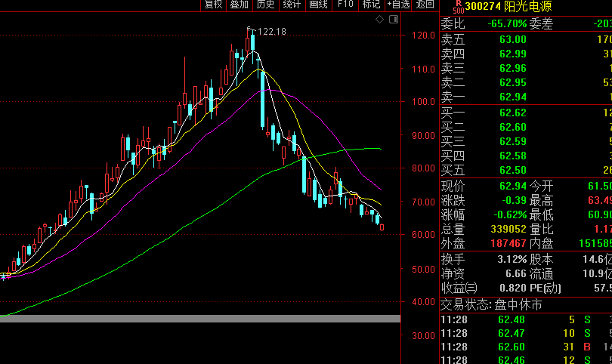612x364 pixels.
Task: Click 收益(三) value 0.820
Action: point(513,288)
